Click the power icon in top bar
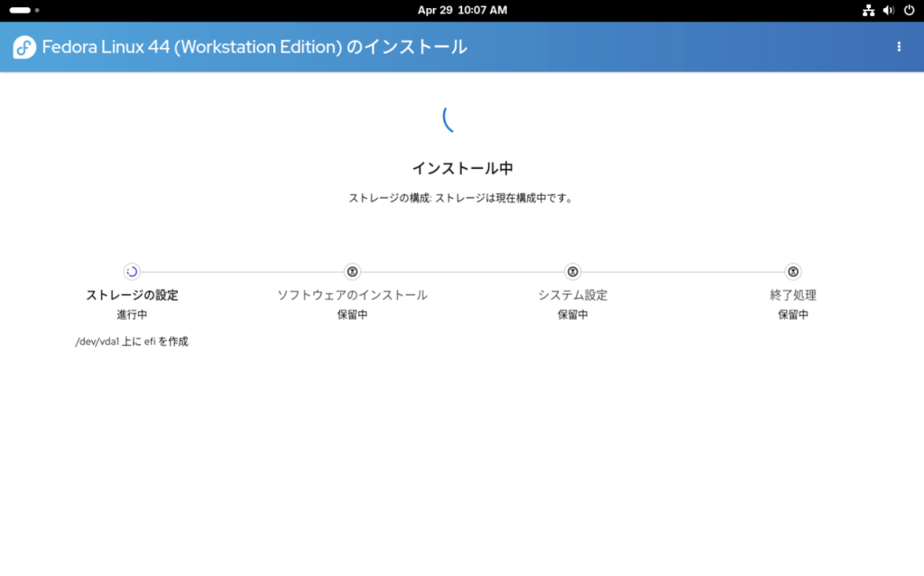 pos(909,11)
